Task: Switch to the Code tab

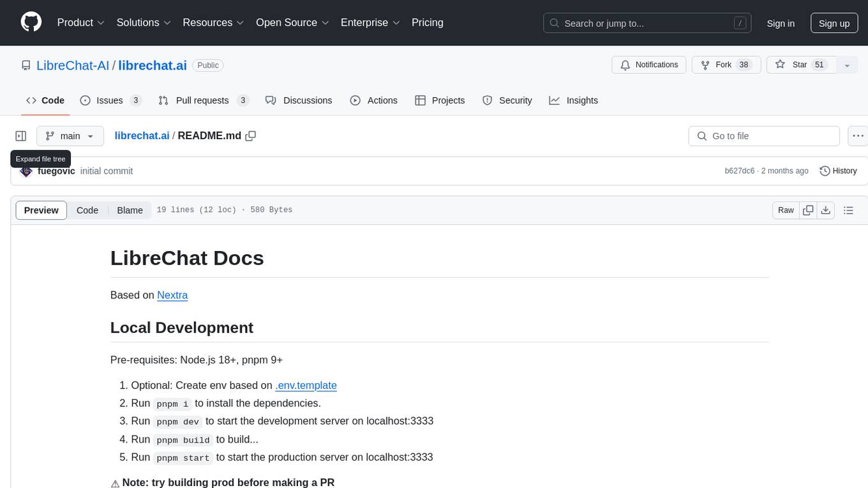Action: pyautogui.click(x=45, y=100)
